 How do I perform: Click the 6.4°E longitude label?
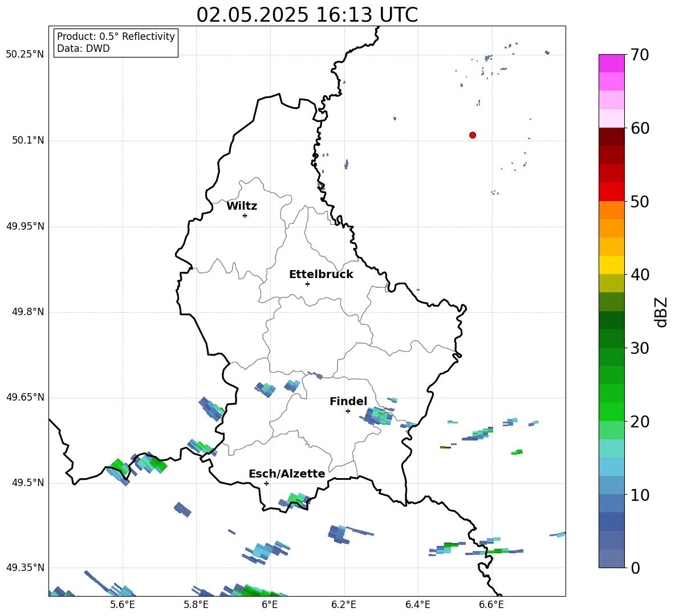[x=417, y=605]
